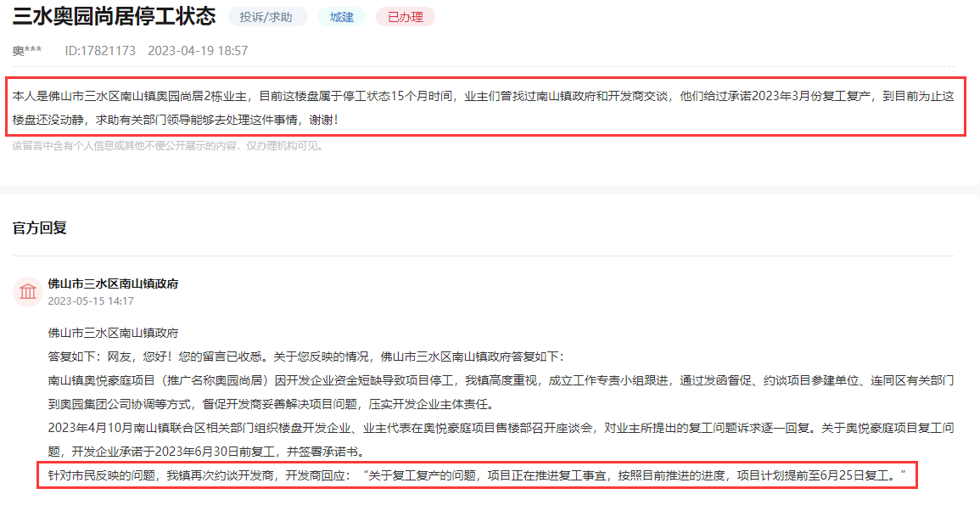Click the message ID:17821173
Screen dimensions: 980x511
click(x=100, y=51)
